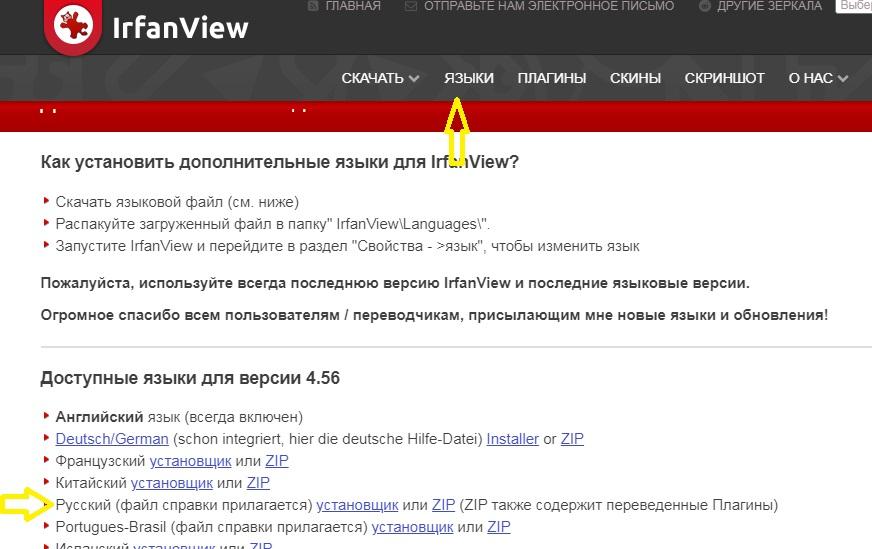Download the Китайский ZIP
Viewport: 872px width, 549px height.
click(x=258, y=483)
